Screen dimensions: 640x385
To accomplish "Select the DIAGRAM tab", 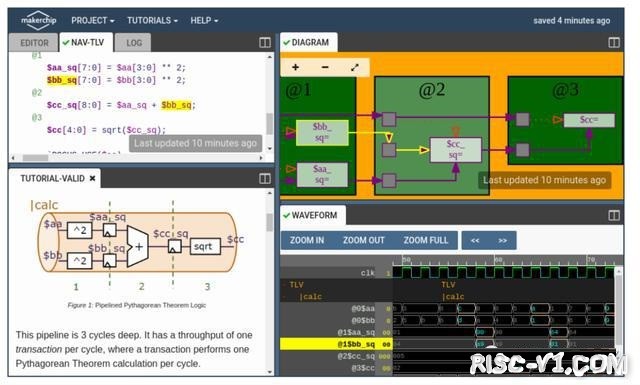I will click(309, 42).
